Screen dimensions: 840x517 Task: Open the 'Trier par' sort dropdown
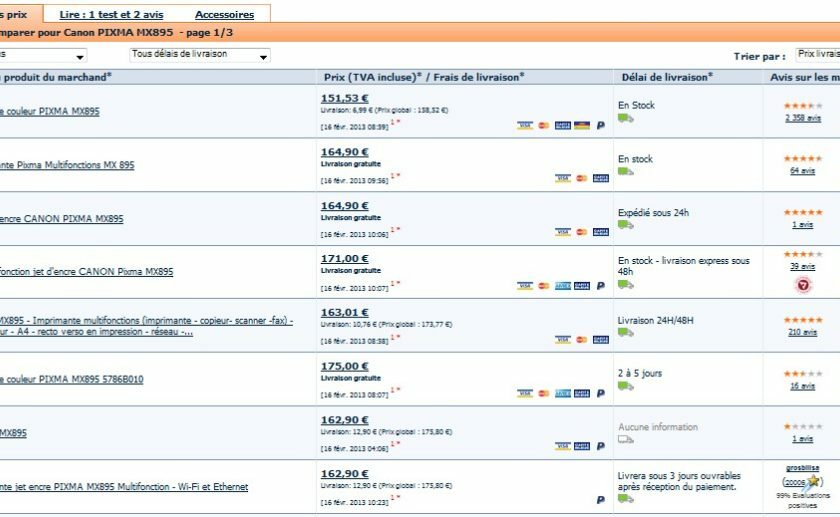[x=818, y=55]
